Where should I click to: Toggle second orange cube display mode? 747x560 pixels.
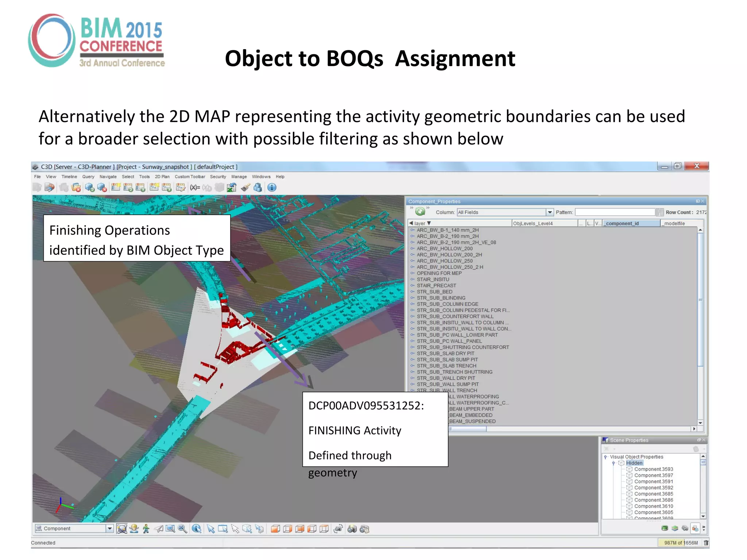pos(287,529)
